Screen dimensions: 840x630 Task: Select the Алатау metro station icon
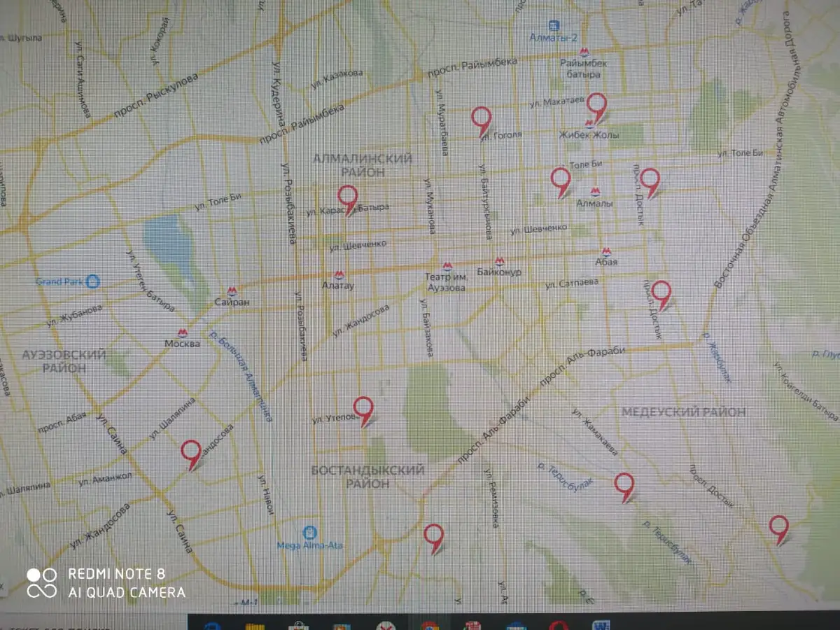tap(339, 274)
